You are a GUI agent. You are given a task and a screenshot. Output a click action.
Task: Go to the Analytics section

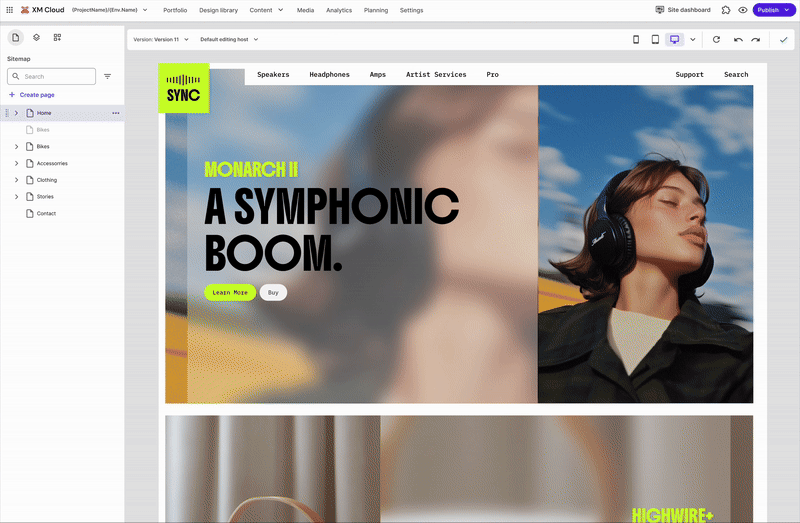(339, 10)
